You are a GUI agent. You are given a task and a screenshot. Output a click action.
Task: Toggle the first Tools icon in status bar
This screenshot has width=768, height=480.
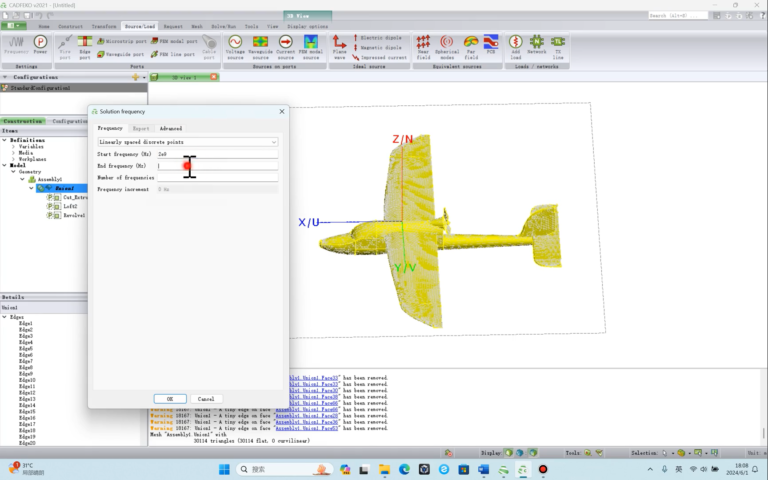[587, 453]
